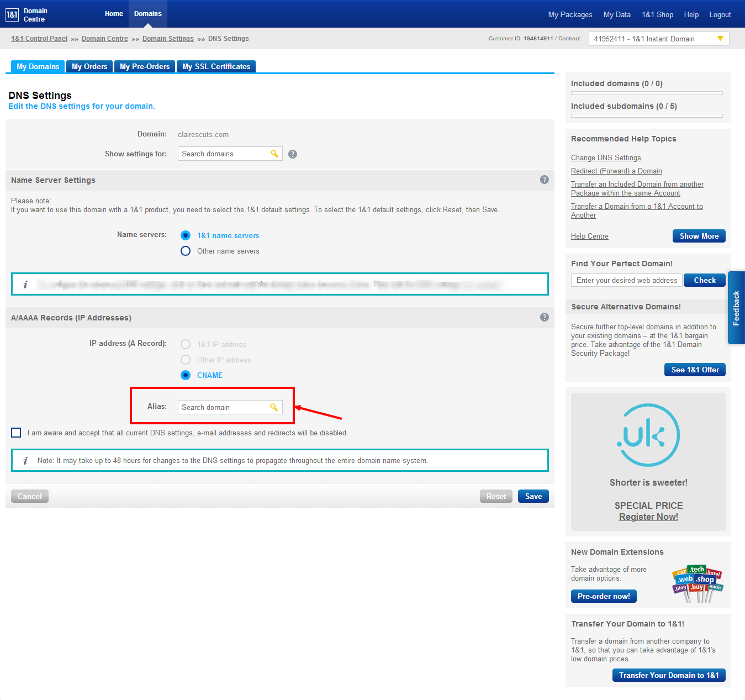The width and height of the screenshot is (745, 700).
Task: Expand help topics with Show More
Action: 699,236
